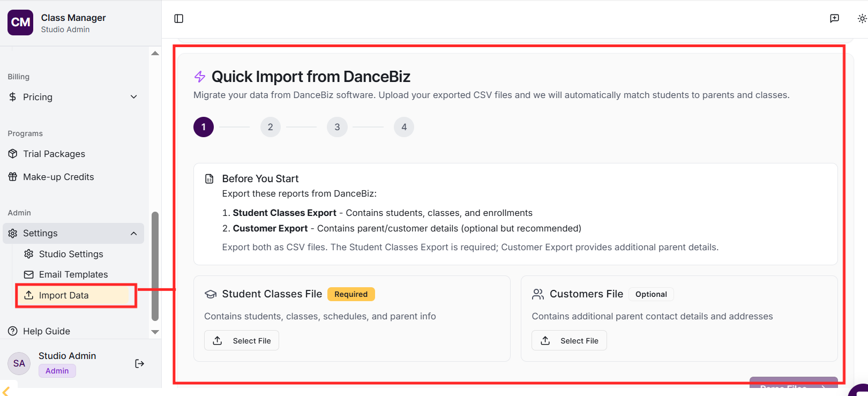Screen dimensions: 868x396
Task: Select File for Student Classes File
Action: [242, 341]
